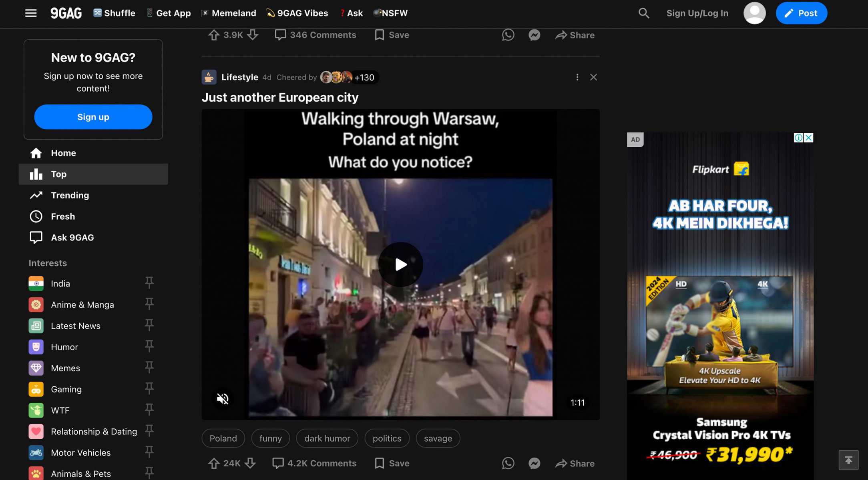Downvote the Warsaw post

250,463
